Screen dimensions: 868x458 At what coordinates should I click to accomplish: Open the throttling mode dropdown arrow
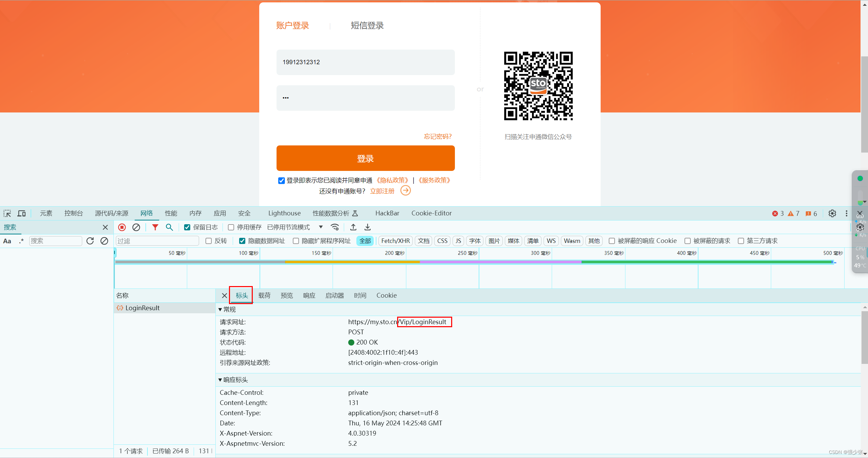coord(320,227)
